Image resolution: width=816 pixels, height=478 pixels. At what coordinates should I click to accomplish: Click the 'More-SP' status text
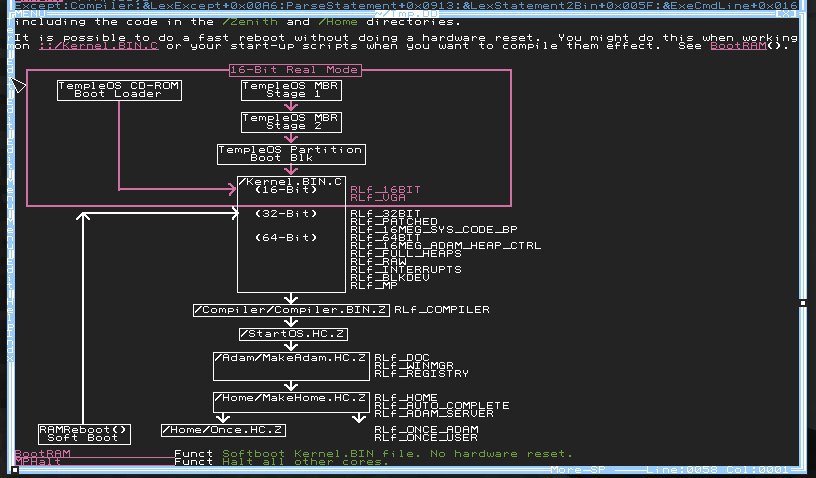click(x=578, y=470)
